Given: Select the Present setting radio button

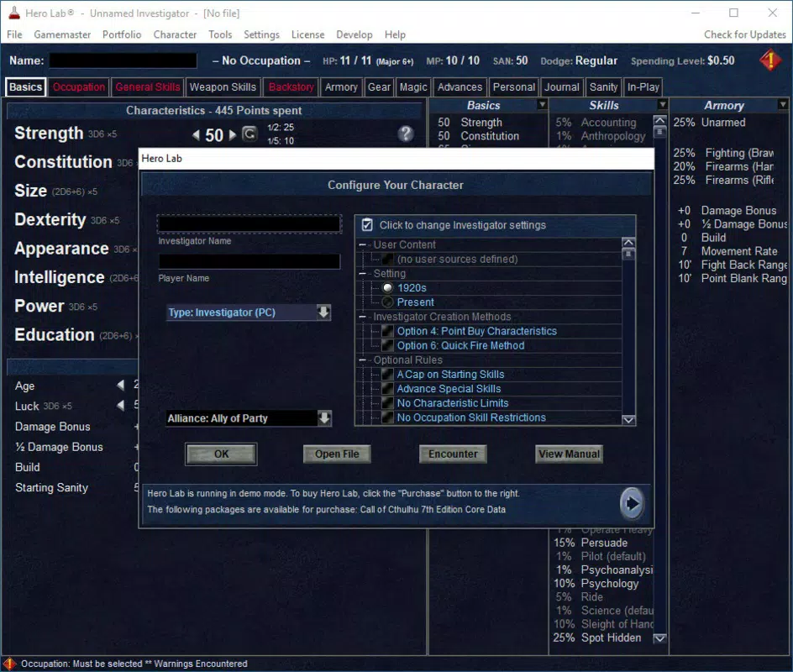Looking at the screenshot, I should click(x=387, y=302).
